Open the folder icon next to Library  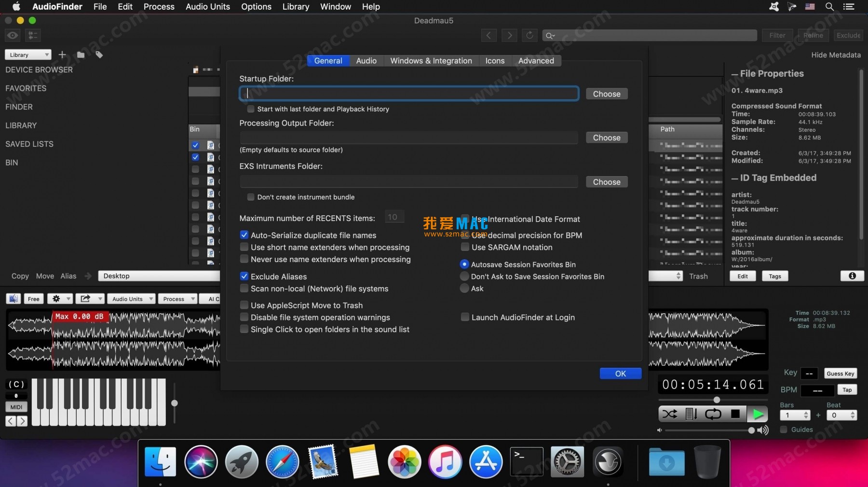pyautogui.click(x=81, y=55)
